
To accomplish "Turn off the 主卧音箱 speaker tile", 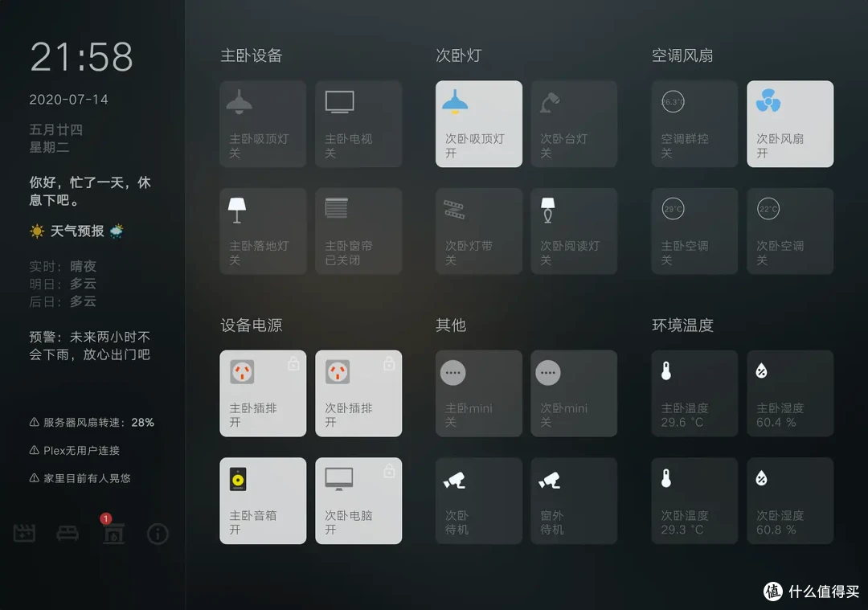I will tap(263, 501).
